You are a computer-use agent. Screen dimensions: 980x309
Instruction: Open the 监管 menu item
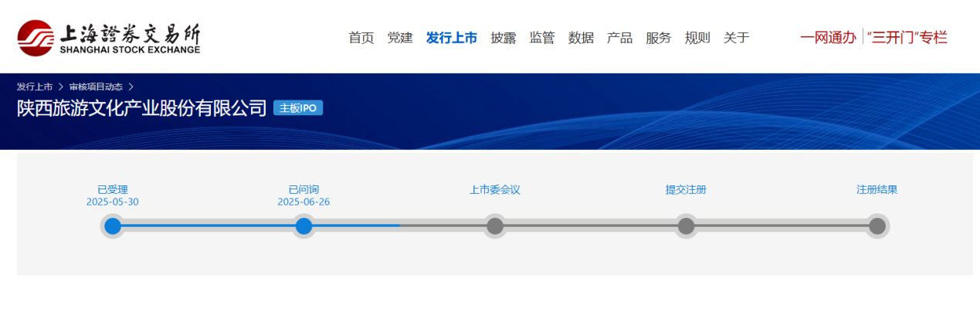click(542, 37)
